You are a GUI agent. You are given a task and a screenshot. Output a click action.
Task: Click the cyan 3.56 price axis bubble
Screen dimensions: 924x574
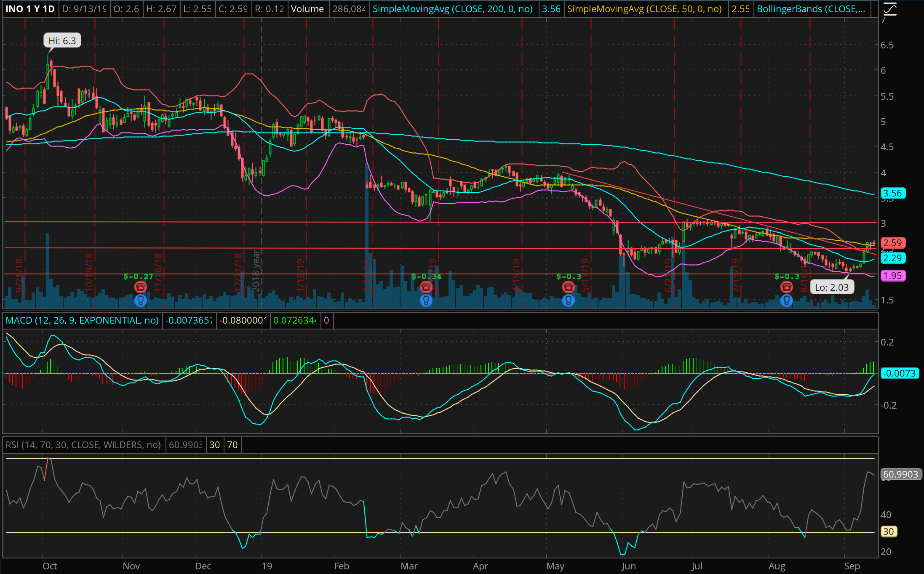point(892,193)
